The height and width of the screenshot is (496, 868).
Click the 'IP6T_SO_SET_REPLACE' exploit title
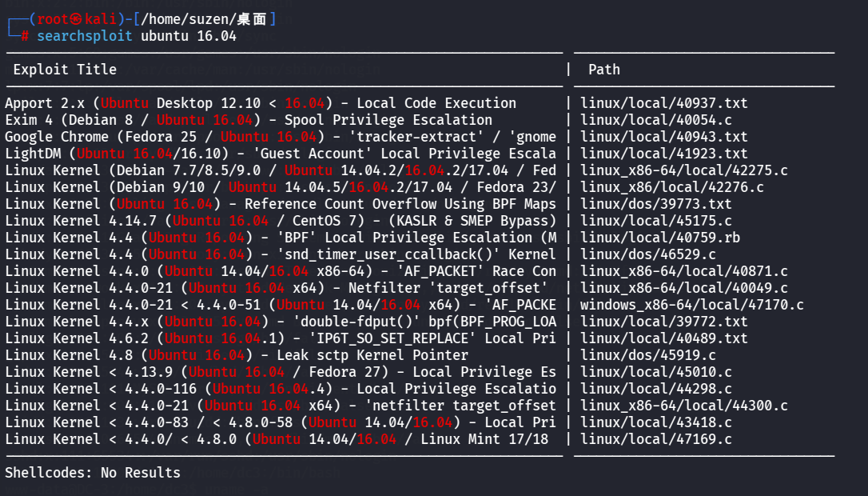280,338
